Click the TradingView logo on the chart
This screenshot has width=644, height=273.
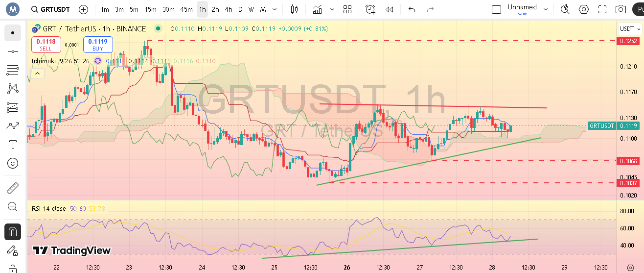(x=71, y=250)
